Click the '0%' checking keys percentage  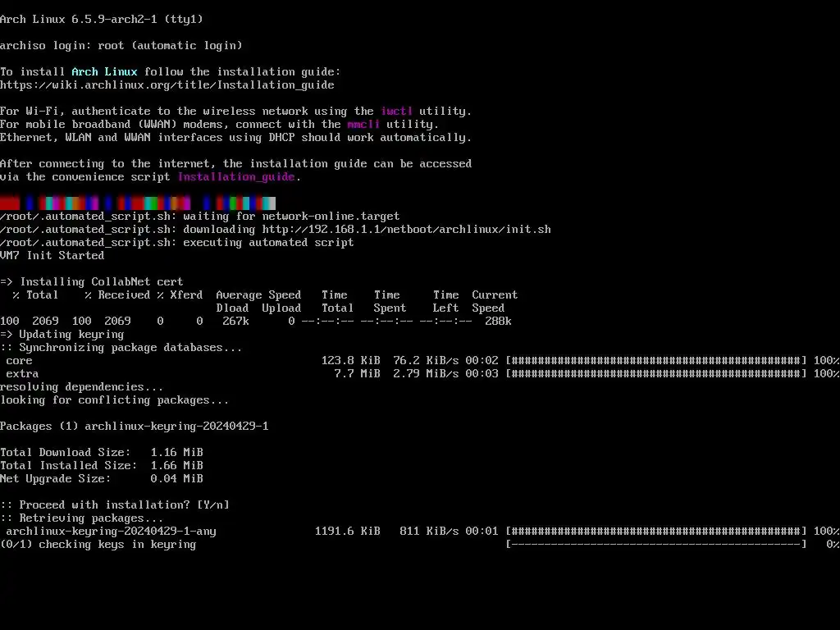point(833,545)
